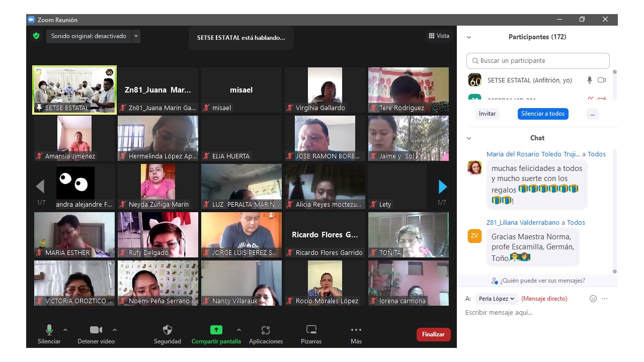The height and width of the screenshot is (362, 644).
Task: Click SETSE ESTATAL camera icon in participants
Action: pos(602,80)
